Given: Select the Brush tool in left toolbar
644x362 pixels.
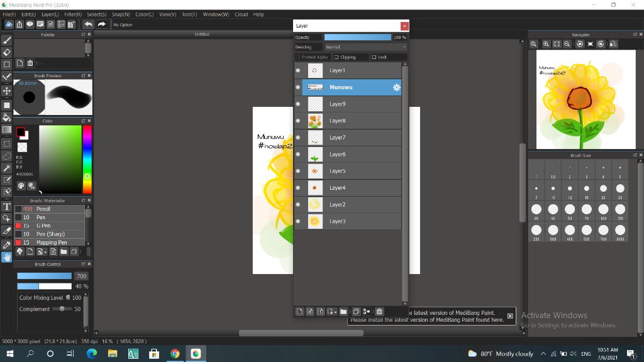Looking at the screenshot, I should [x=6, y=40].
